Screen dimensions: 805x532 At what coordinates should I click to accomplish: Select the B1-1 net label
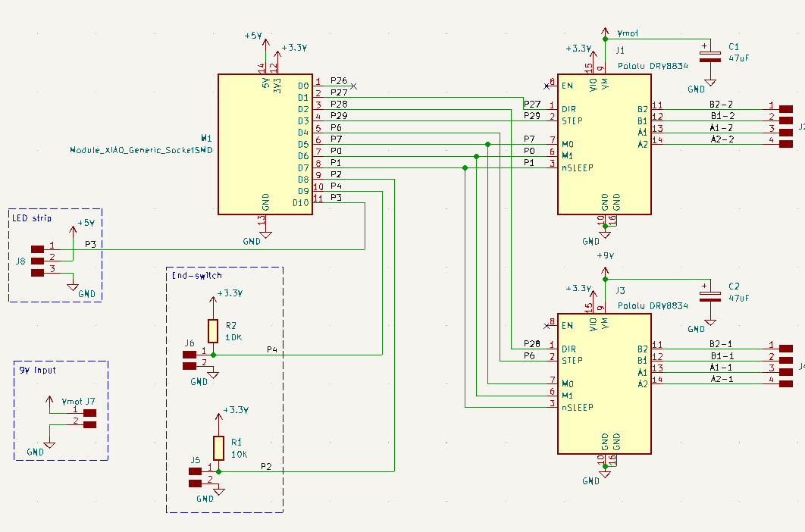coord(722,356)
